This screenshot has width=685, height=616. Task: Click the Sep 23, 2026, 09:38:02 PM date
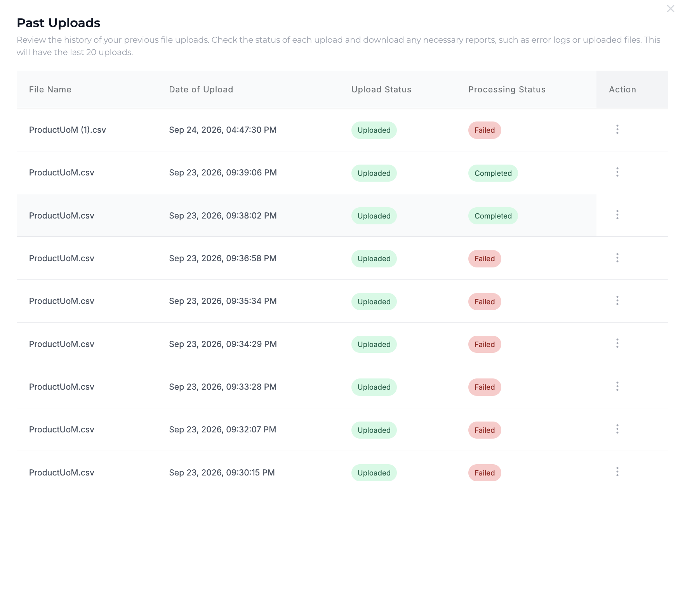point(223,216)
